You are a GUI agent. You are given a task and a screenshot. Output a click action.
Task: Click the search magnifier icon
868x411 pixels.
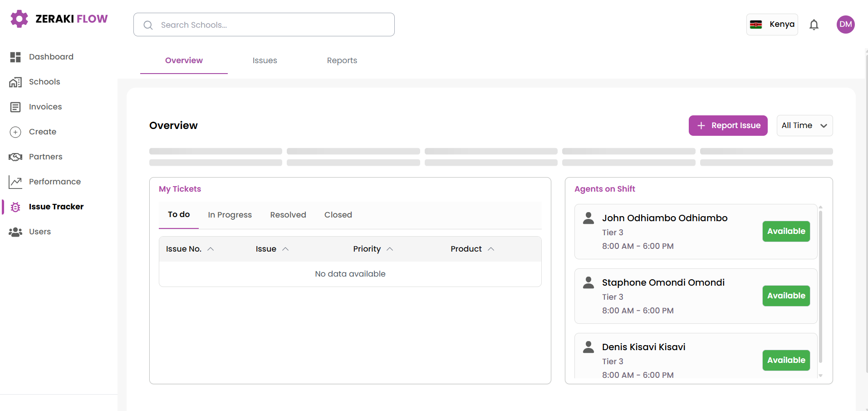point(148,25)
